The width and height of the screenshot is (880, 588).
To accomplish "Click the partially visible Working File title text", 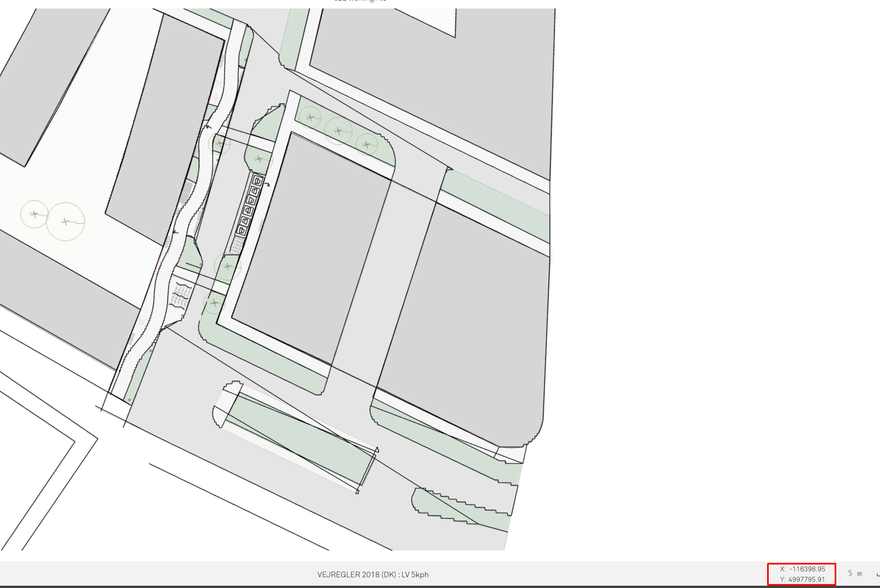I will (x=360, y=1).
